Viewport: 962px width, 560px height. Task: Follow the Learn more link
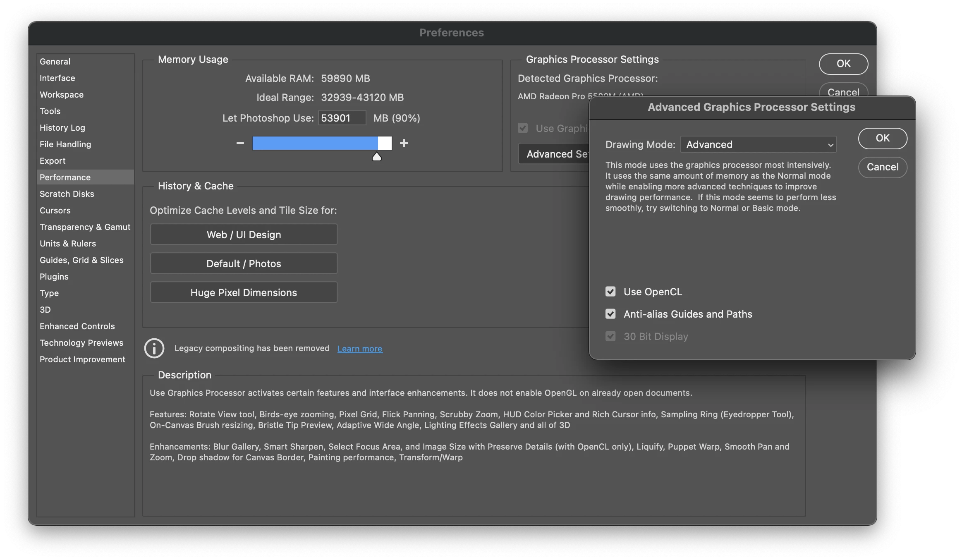coord(360,349)
